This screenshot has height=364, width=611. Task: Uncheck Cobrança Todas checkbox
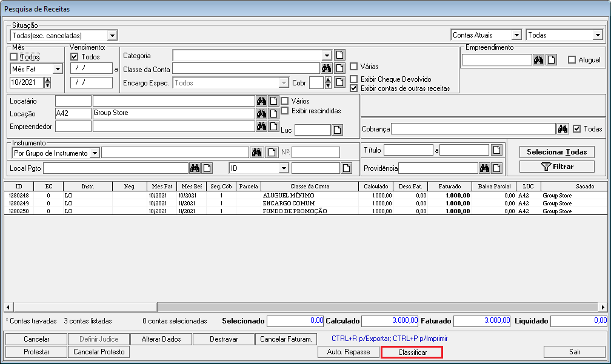click(x=576, y=129)
